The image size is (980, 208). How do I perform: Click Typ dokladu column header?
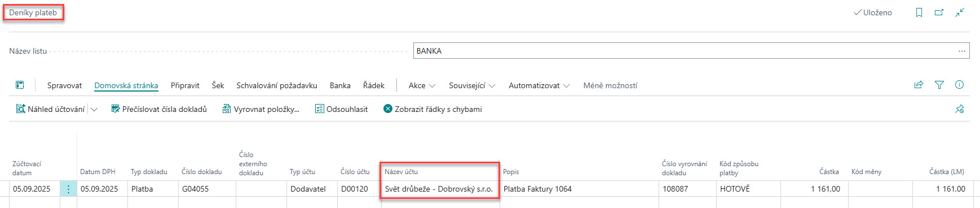click(x=149, y=172)
